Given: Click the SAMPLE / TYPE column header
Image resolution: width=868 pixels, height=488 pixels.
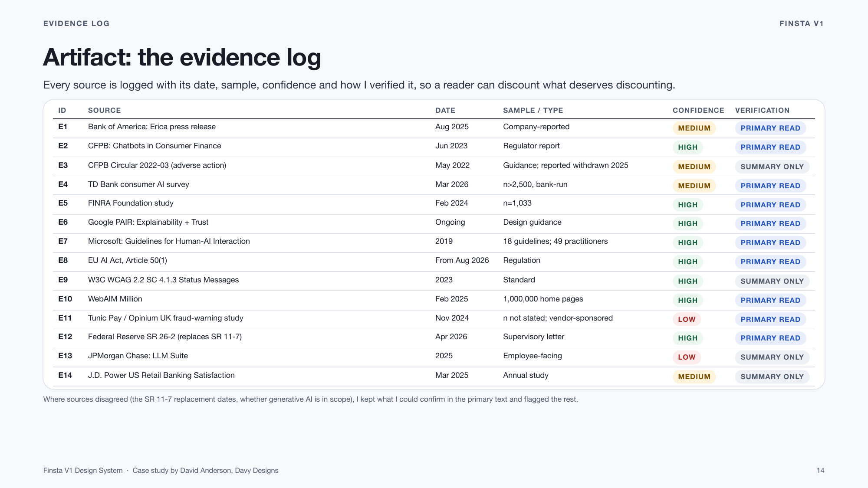Looking at the screenshot, I should pyautogui.click(x=533, y=110).
